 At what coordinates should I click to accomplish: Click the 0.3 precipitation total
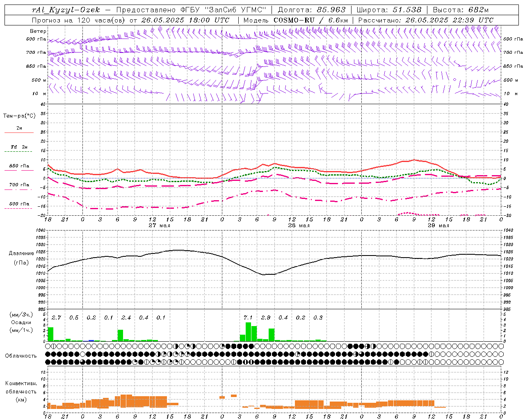click(x=318, y=318)
